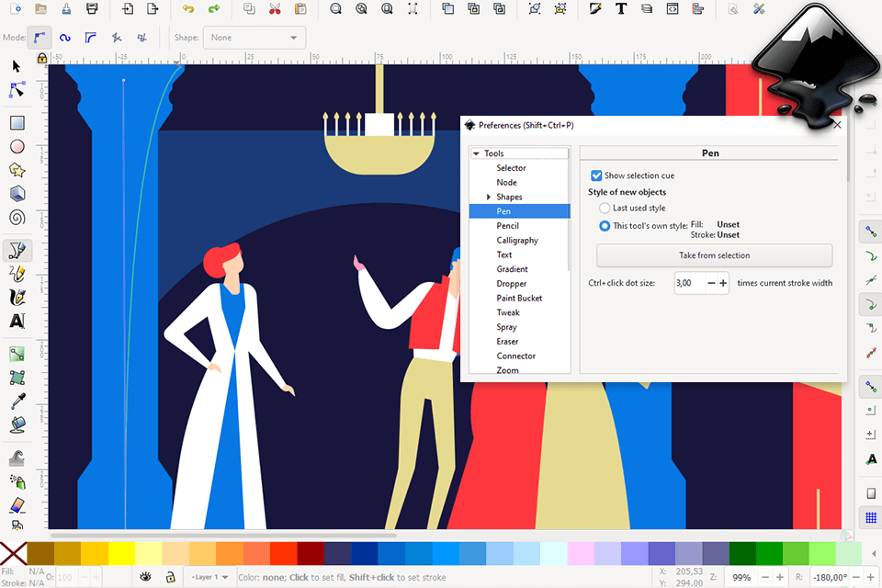Screen dimensions: 882x588
Task: Select the Rectangle tool
Action: tap(17, 122)
